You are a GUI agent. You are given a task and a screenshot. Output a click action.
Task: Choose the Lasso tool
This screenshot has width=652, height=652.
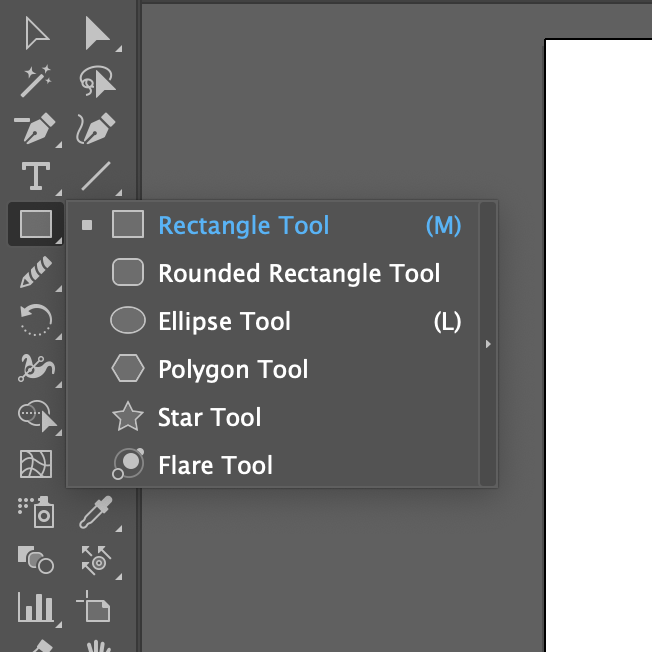[97, 81]
